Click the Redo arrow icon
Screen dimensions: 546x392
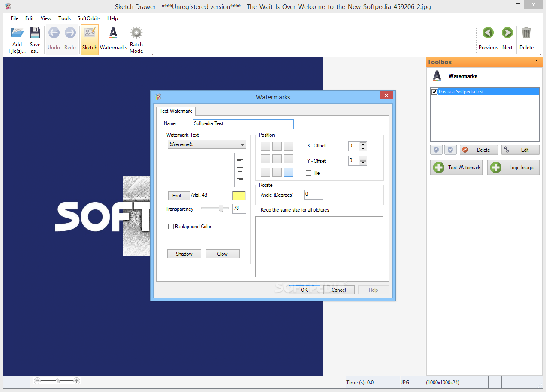pyautogui.click(x=70, y=33)
